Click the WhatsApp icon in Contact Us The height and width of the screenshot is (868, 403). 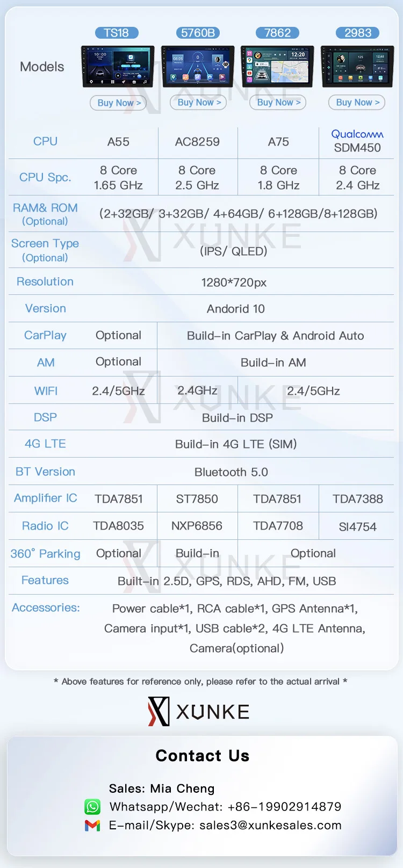(92, 807)
